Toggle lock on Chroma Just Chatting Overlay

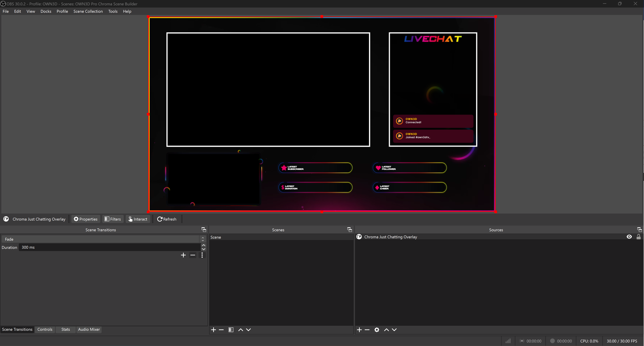638,237
